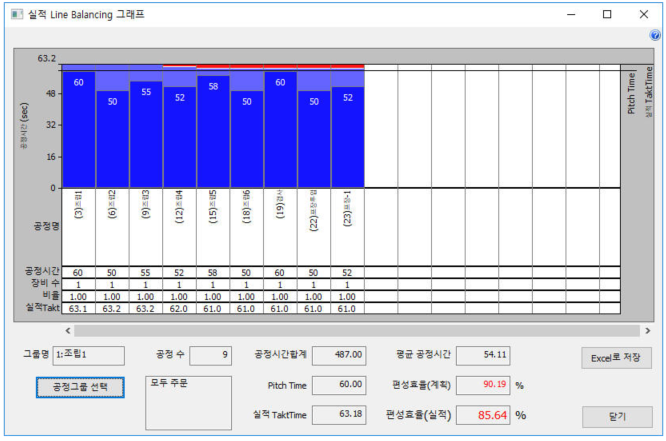This screenshot has height=441, width=666.
Task: Select the bar labeled 58 in chart
Action: tap(213, 130)
